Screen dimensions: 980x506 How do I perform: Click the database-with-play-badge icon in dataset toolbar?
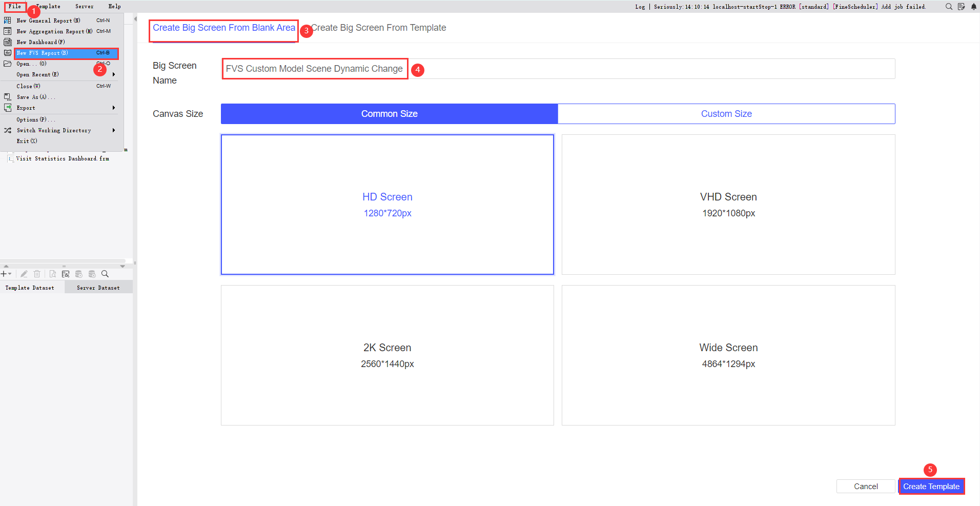[79, 274]
